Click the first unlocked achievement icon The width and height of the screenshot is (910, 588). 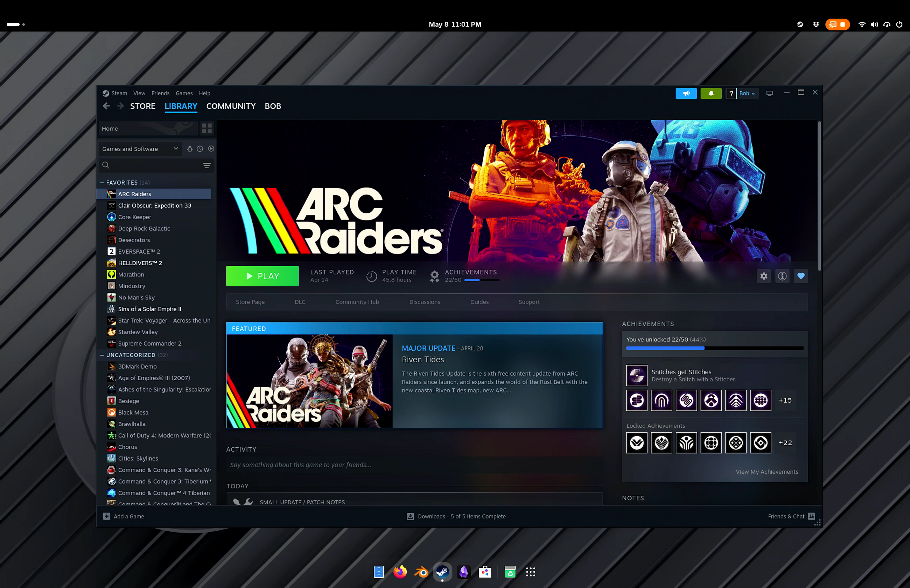pos(637,400)
